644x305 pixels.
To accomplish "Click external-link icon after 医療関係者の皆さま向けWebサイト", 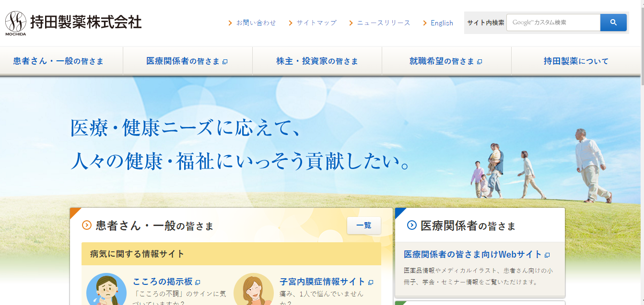I will (x=547, y=255).
